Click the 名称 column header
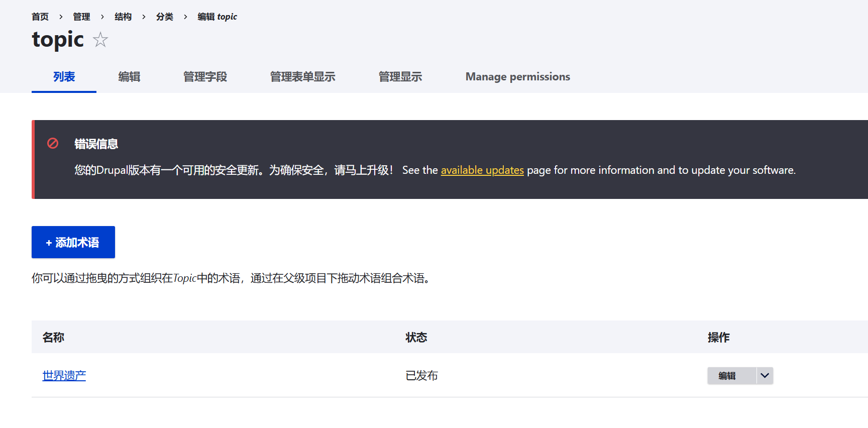 tap(53, 338)
